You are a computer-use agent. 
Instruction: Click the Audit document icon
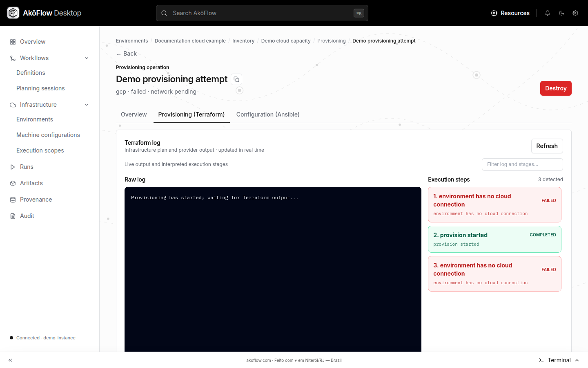[x=13, y=216]
